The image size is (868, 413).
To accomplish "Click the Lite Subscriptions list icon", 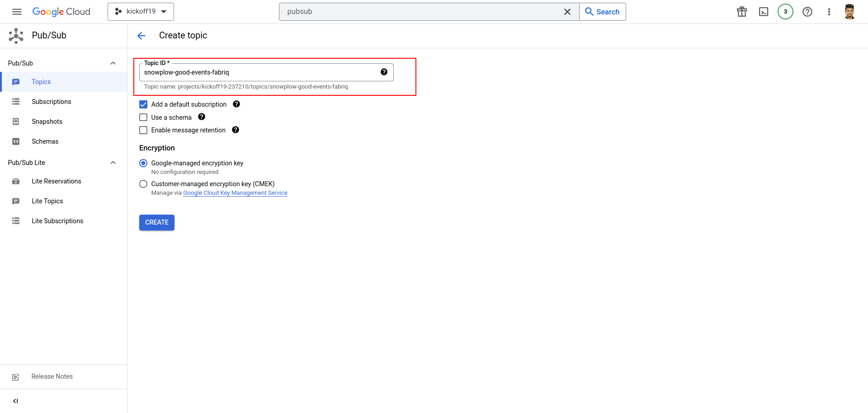I will tap(16, 221).
